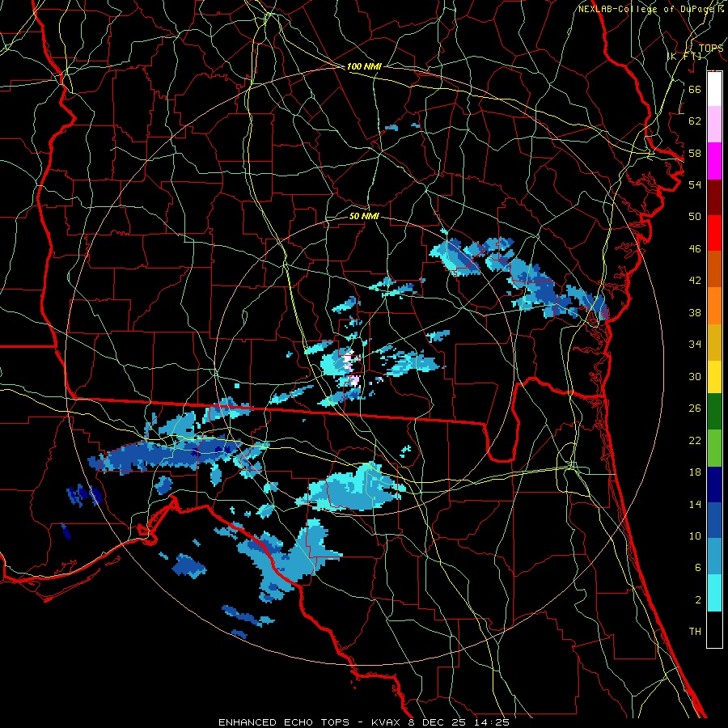Click the legend value 54
The width and height of the screenshot is (728, 728).
[695, 184]
